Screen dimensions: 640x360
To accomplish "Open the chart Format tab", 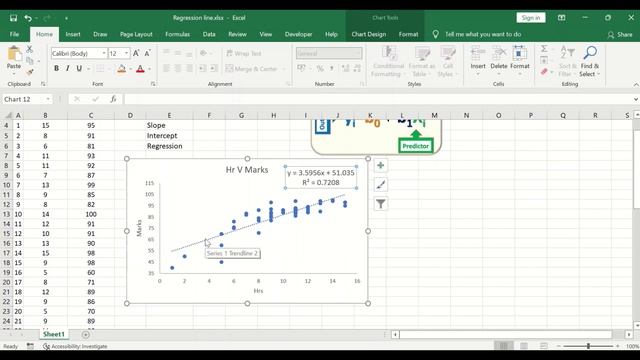I will coord(408,35).
